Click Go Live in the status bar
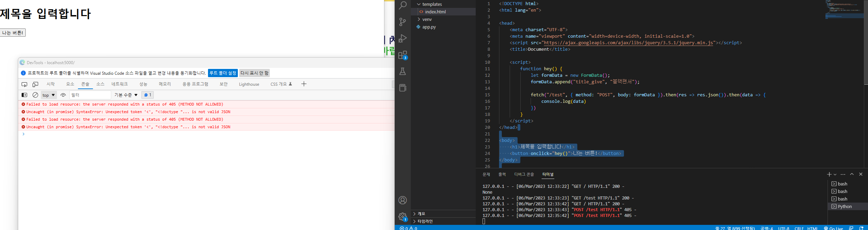The height and width of the screenshot is (230, 868). pyautogui.click(x=833, y=228)
